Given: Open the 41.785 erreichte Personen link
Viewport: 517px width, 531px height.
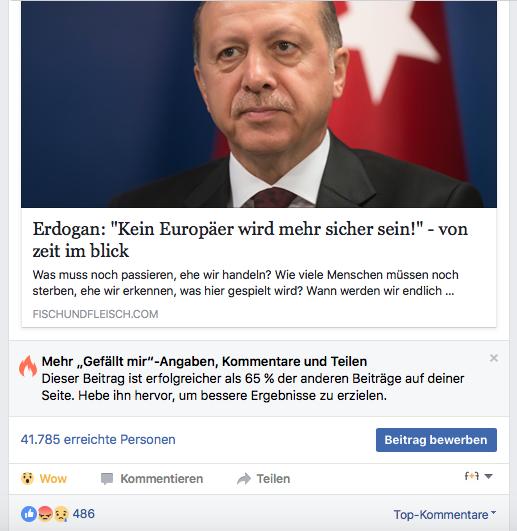Looking at the screenshot, I should coord(98,440).
